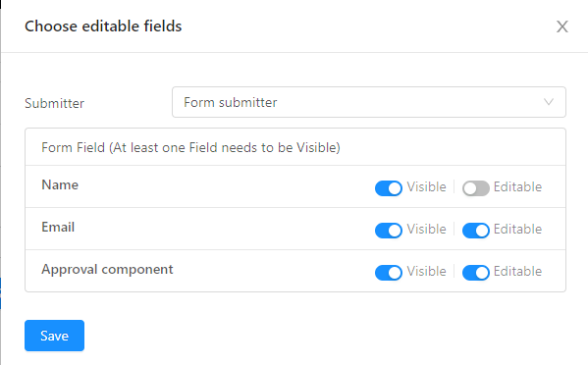Image resolution: width=588 pixels, height=365 pixels.
Task: Turn off the Name field Visible switch
Action: tap(389, 188)
